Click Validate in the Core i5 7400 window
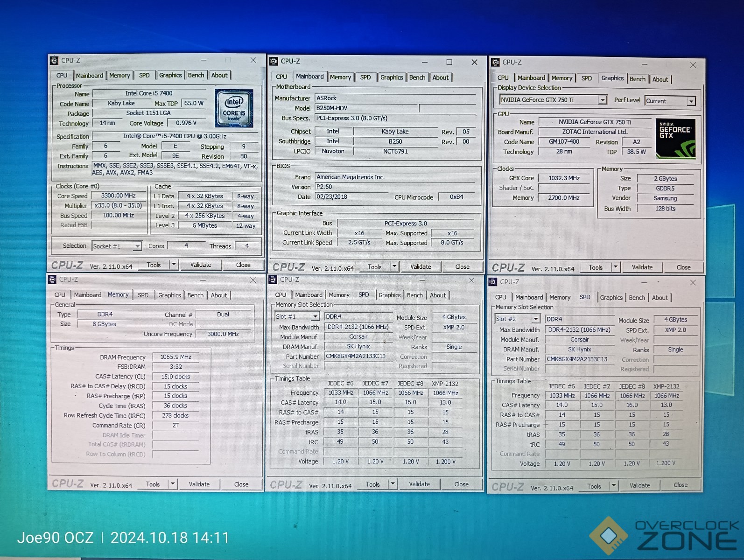The image size is (744, 560). pyautogui.click(x=201, y=265)
